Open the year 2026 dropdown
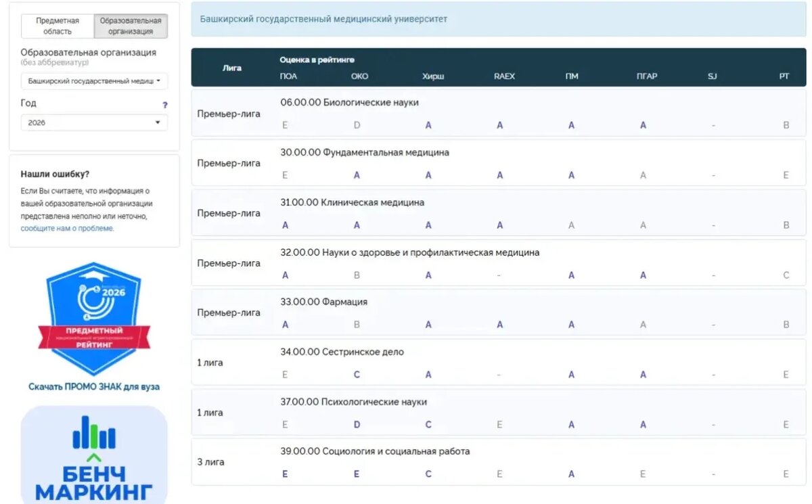 click(x=94, y=122)
